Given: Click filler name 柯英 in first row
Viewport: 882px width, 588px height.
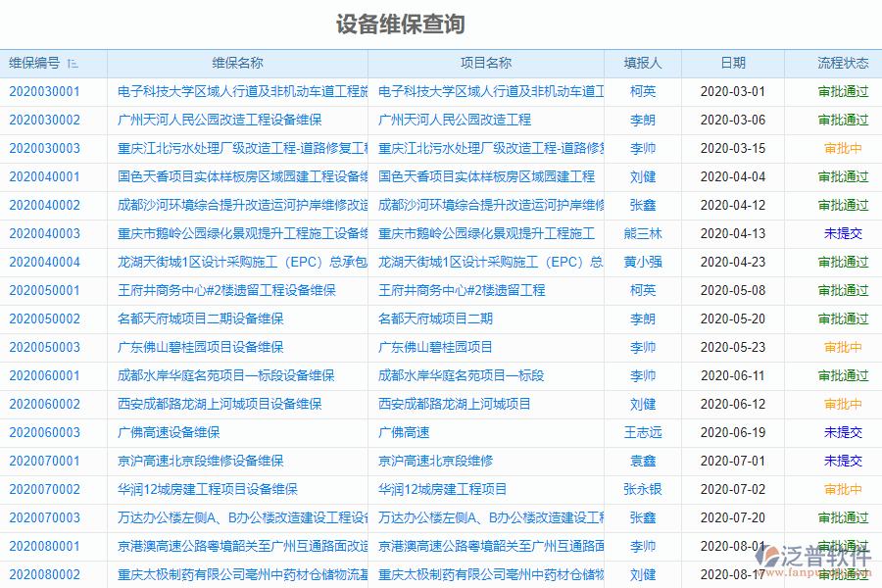Looking at the screenshot, I should pos(643,91).
